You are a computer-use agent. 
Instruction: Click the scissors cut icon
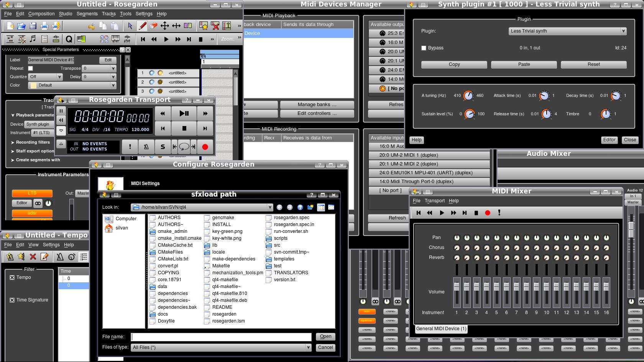(91, 26)
